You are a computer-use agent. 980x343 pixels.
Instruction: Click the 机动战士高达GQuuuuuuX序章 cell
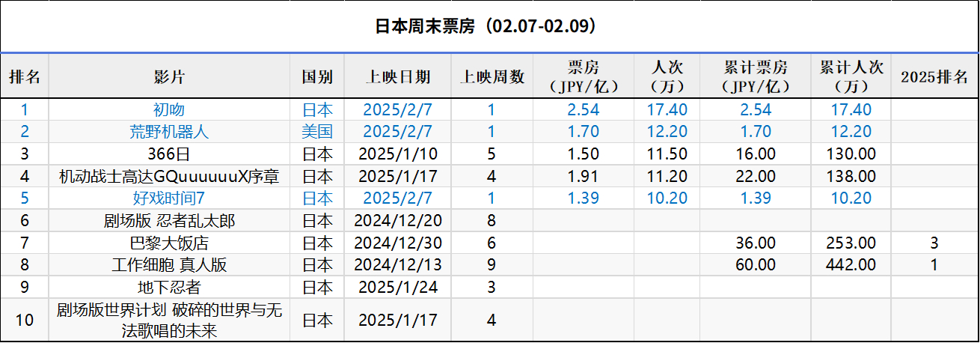169,177
